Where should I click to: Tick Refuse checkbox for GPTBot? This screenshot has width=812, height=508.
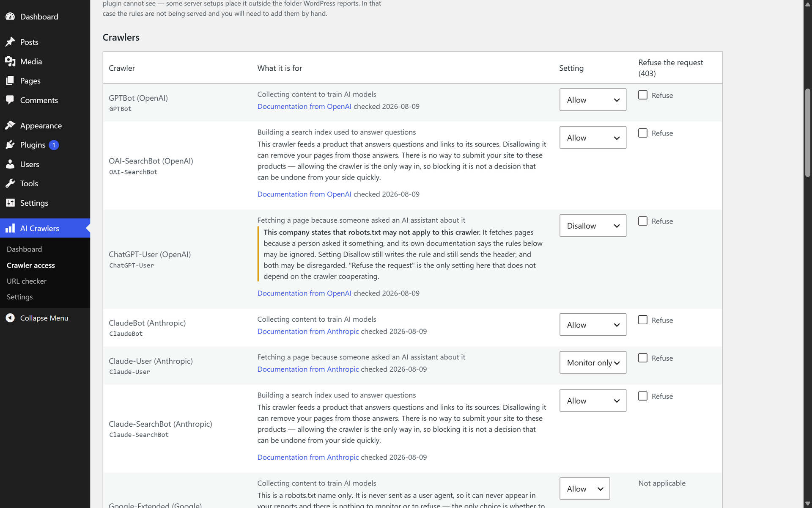pyautogui.click(x=643, y=95)
